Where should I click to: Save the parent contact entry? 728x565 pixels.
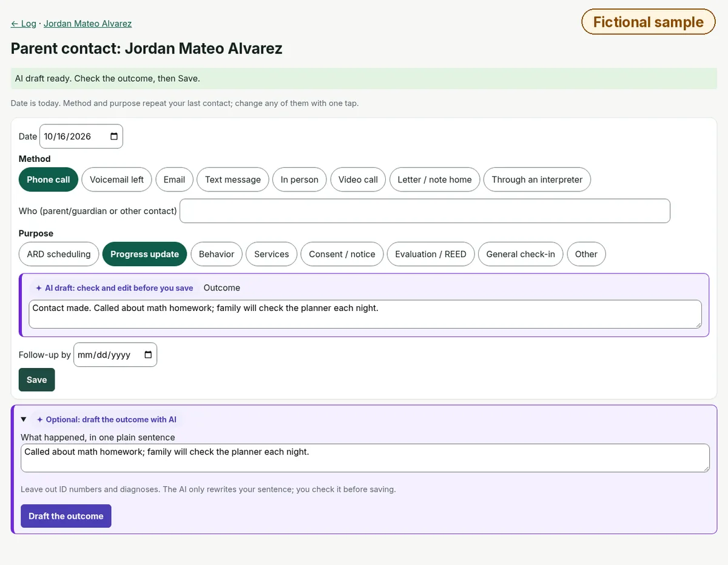[37, 379]
